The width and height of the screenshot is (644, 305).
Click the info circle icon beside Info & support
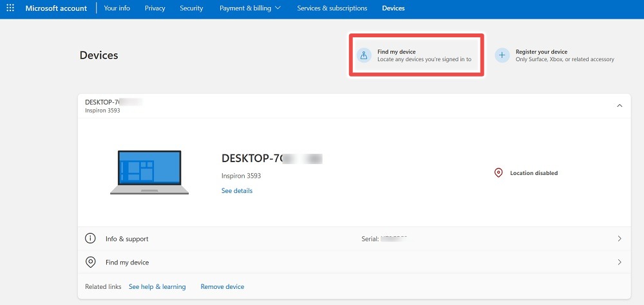pyautogui.click(x=90, y=239)
